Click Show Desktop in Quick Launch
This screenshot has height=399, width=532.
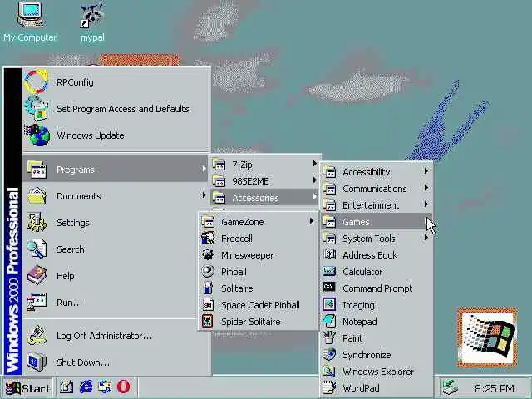pos(66,387)
